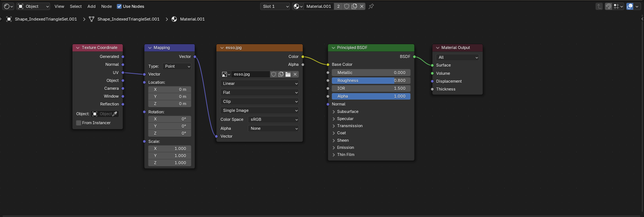Open the Single Image source dropdown
Screen dimensions: 644x217
[259, 110]
